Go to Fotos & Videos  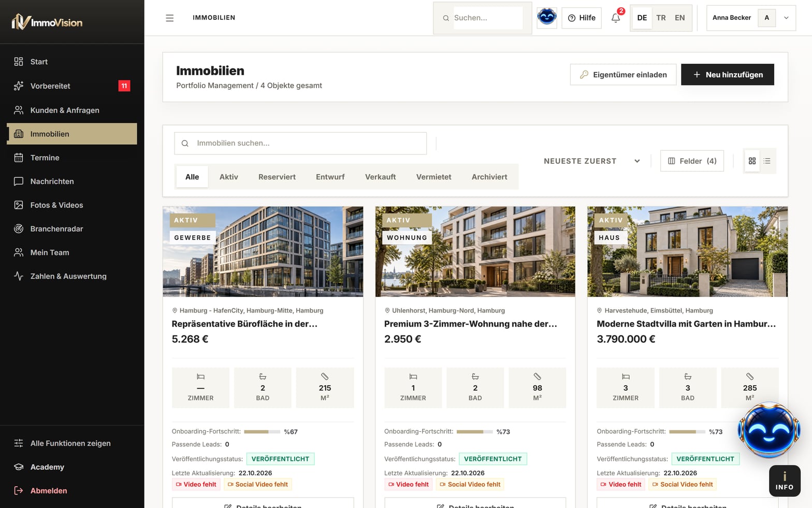click(x=72, y=205)
